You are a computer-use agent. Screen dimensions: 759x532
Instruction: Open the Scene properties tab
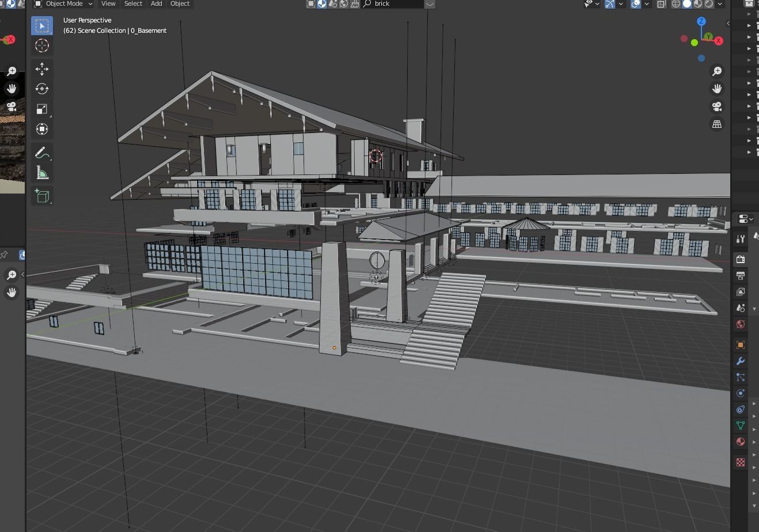coord(741,308)
